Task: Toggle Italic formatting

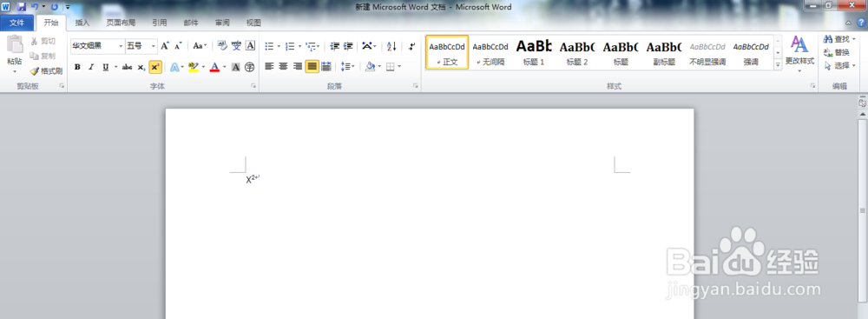Action: click(x=91, y=67)
